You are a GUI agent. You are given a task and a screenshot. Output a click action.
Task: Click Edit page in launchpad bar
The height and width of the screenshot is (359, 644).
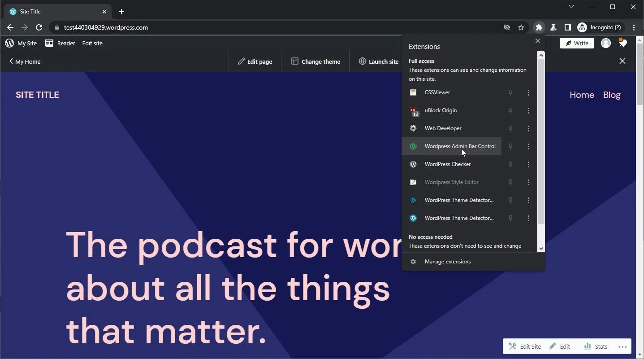(255, 61)
